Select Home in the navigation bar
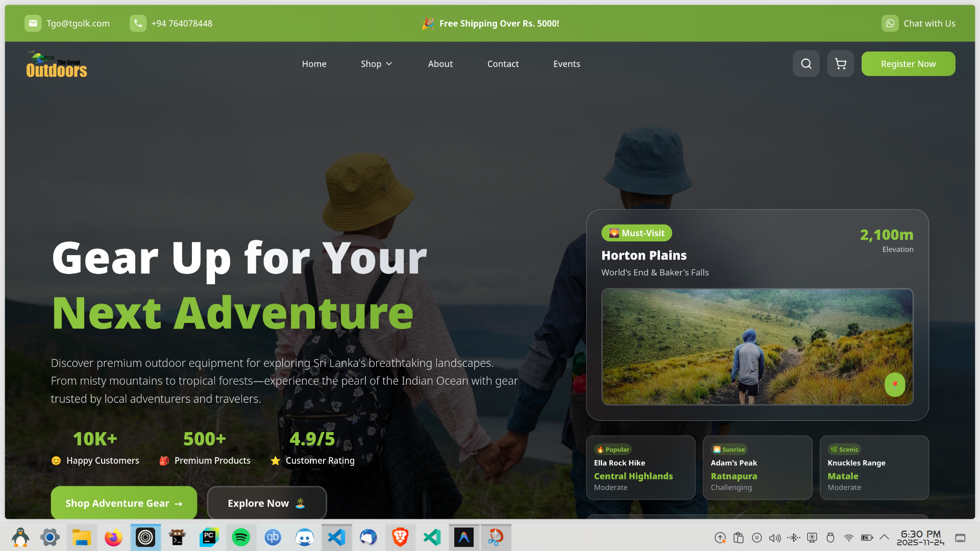 click(x=314, y=63)
